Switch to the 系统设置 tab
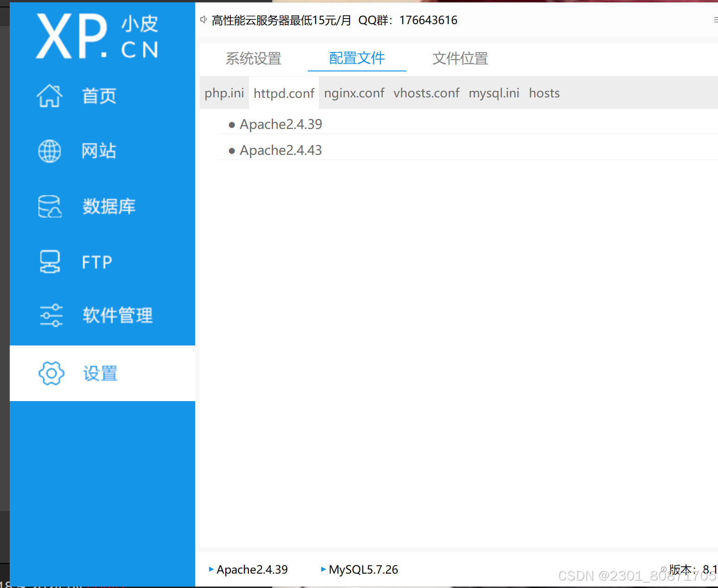Viewport: 718px width, 588px height. click(x=254, y=58)
